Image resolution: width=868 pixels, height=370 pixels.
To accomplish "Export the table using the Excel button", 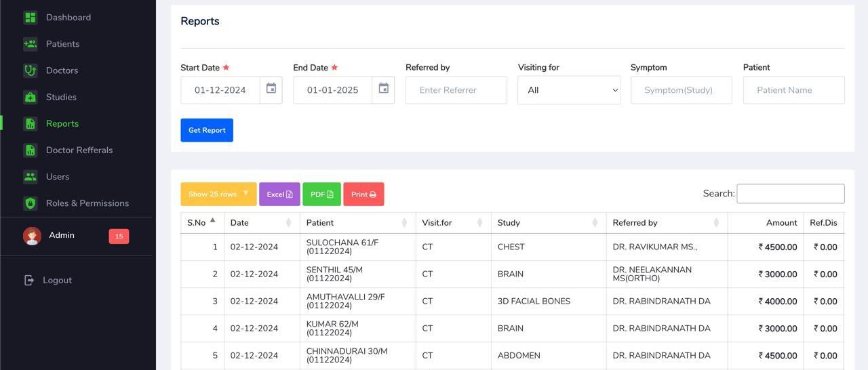I will [x=279, y=194].
